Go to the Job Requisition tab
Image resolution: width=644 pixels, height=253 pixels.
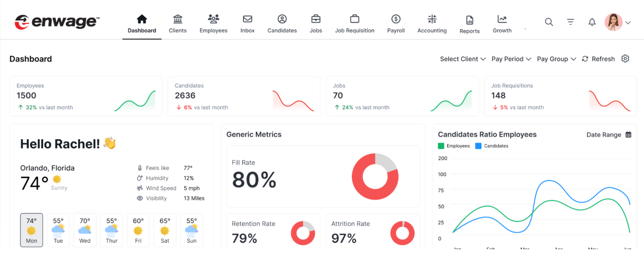(355, 24)
